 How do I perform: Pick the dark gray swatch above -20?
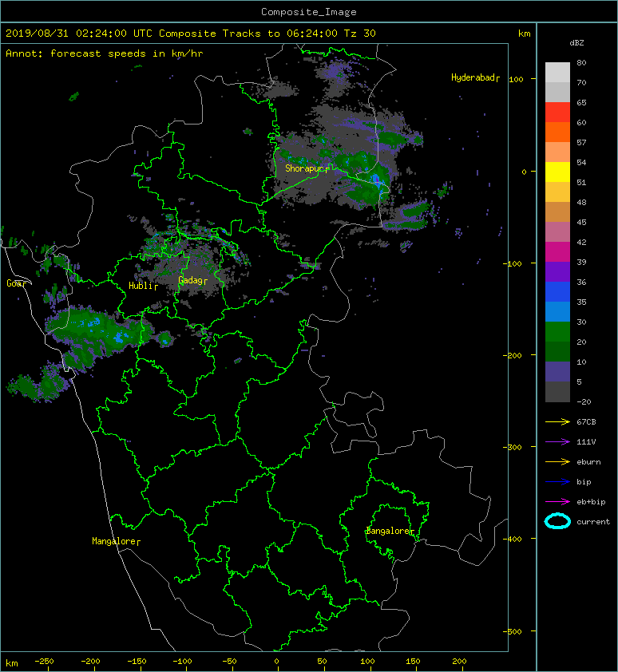[557, 391]
